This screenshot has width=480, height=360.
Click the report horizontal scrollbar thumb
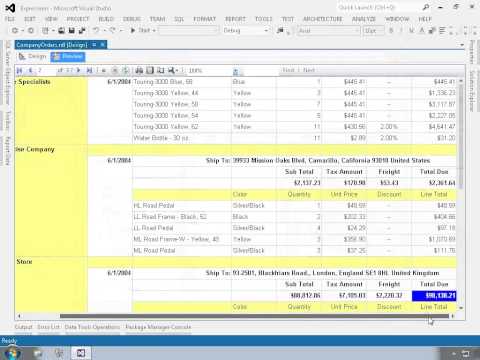[254, 316]
